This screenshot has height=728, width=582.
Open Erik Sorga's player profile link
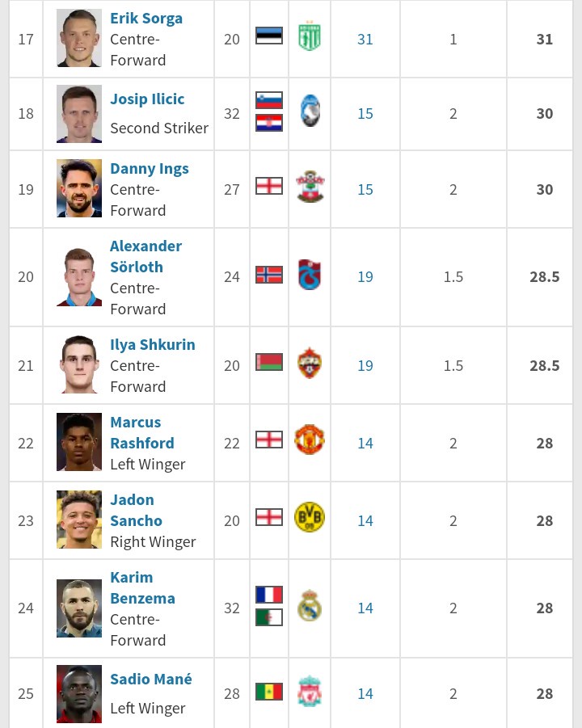(146, 18)
